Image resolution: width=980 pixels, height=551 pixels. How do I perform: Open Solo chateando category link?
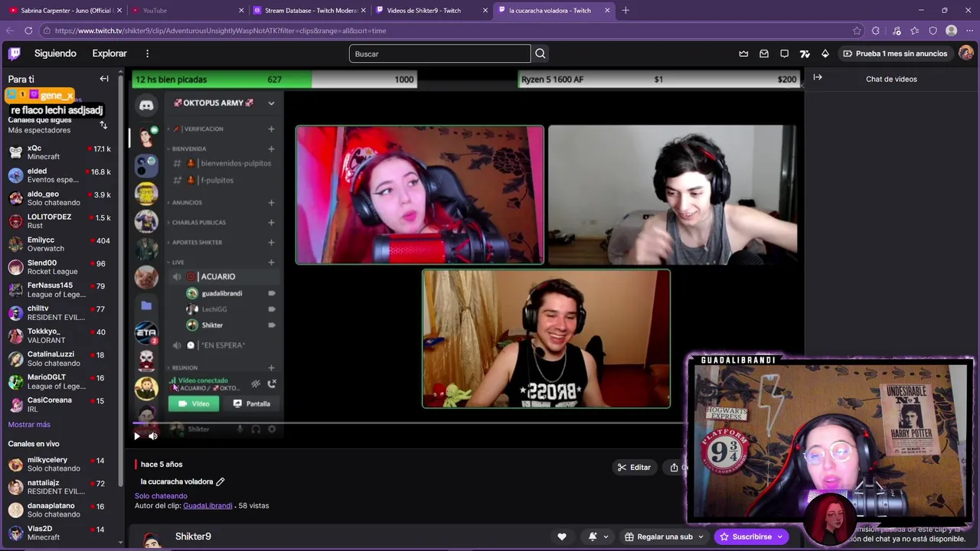pos(161,496)
